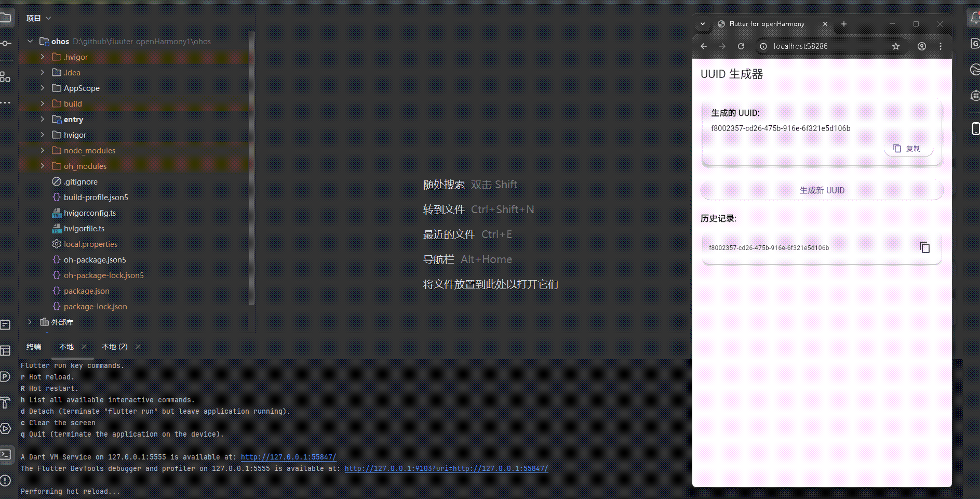Image resolution: width=980 pixels, height=499 pixels.
Task: Click the 生成新 UUID button
Action: click(822, 190)
